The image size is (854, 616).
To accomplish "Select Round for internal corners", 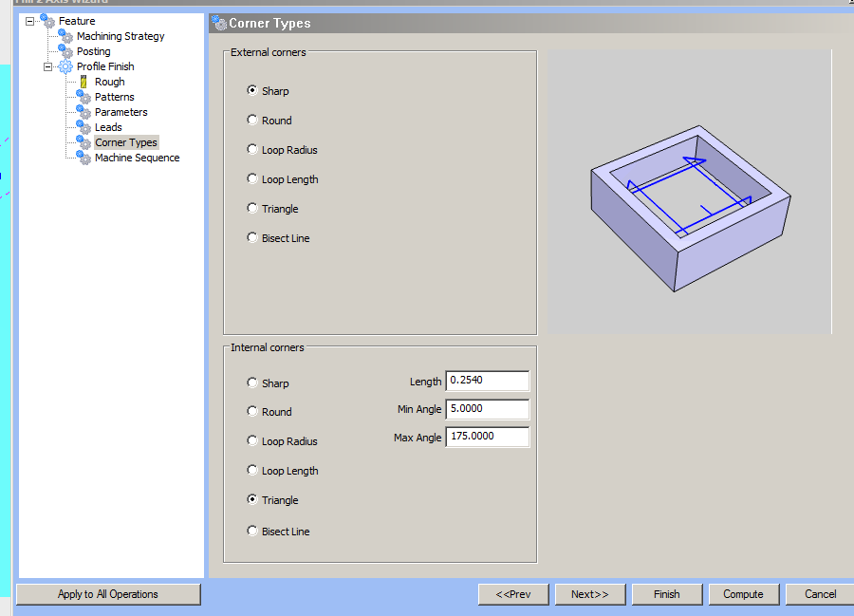I will [251, 411].
